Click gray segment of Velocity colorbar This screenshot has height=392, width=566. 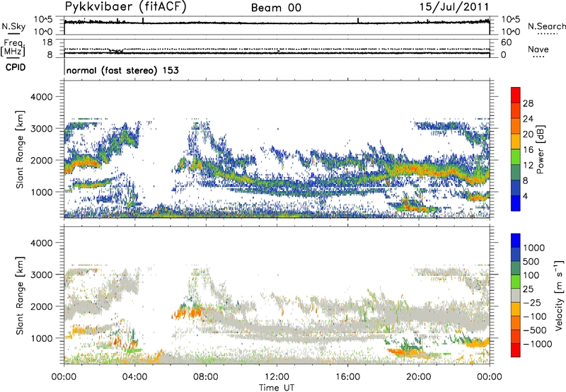516,296
